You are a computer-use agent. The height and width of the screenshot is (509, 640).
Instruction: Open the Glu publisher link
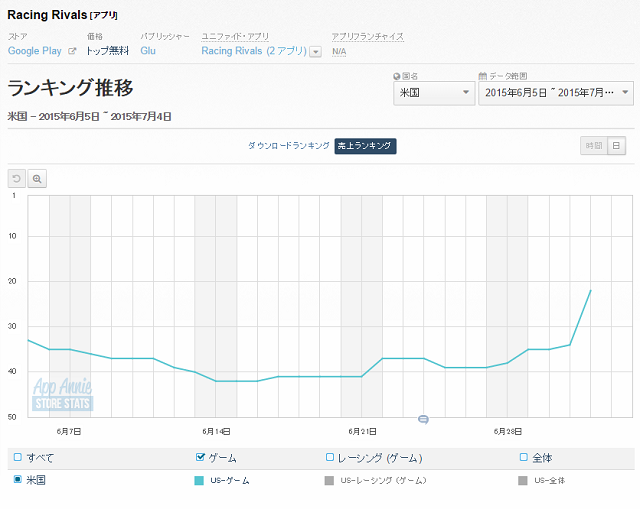click(148, 51)
